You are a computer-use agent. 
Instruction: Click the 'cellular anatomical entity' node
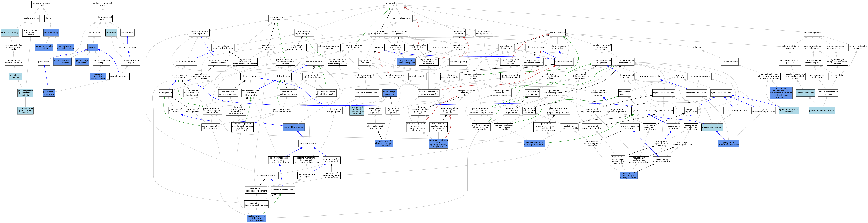pyautogui.click(x=103, y=18)
